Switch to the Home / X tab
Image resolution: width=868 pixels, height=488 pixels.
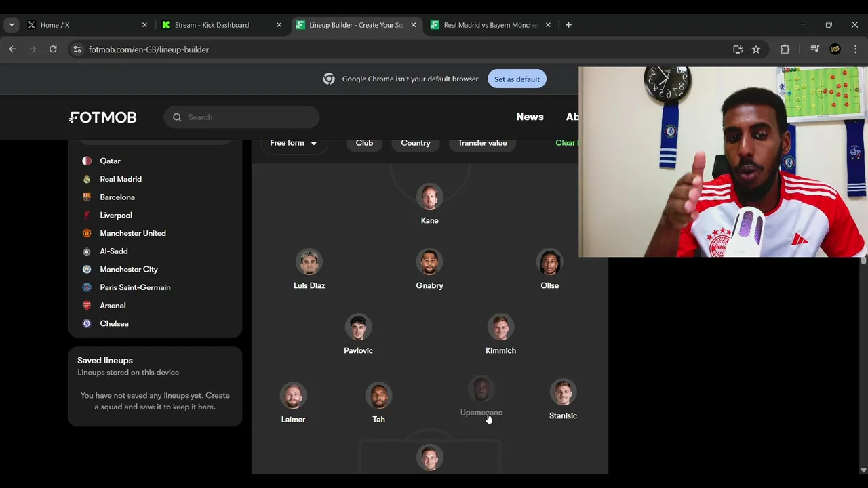tap(87, 25)
